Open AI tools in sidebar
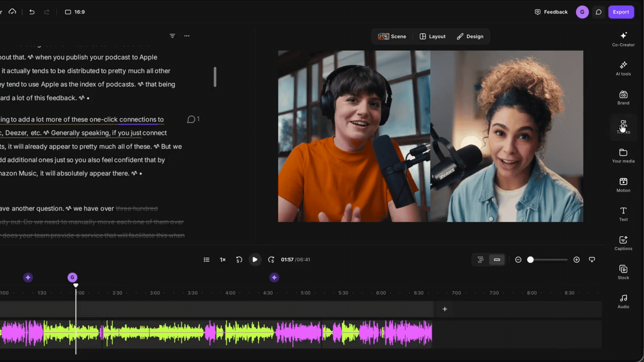The height and width of the screenshot is (362, 644). 623,68
